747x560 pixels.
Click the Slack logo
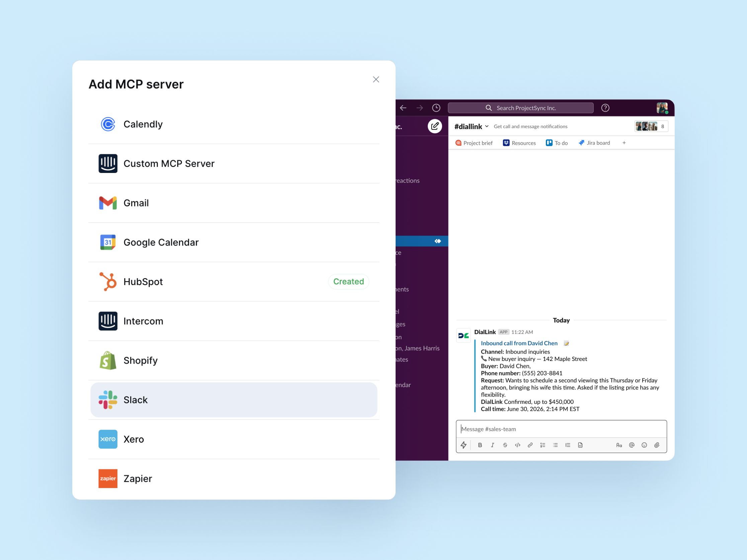tap(108, 400)
